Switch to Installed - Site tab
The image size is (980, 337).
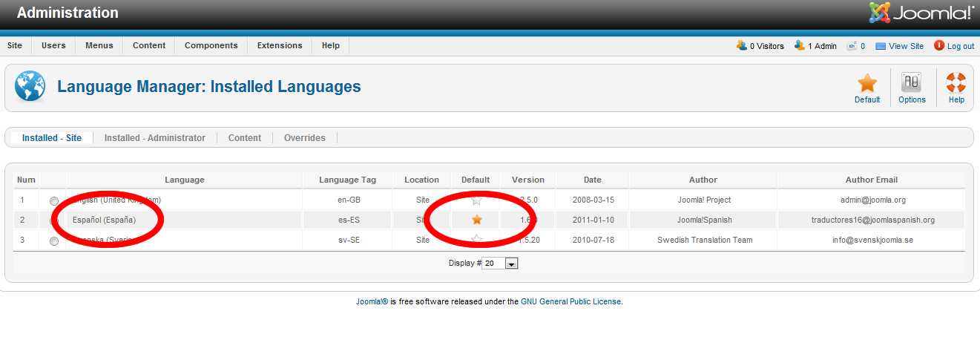pos(52,138)
